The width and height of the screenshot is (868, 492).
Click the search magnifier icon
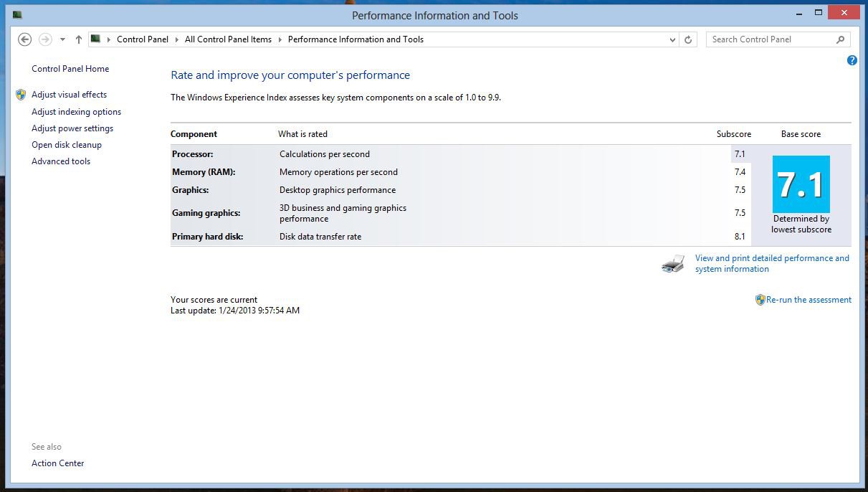point(841,39)
